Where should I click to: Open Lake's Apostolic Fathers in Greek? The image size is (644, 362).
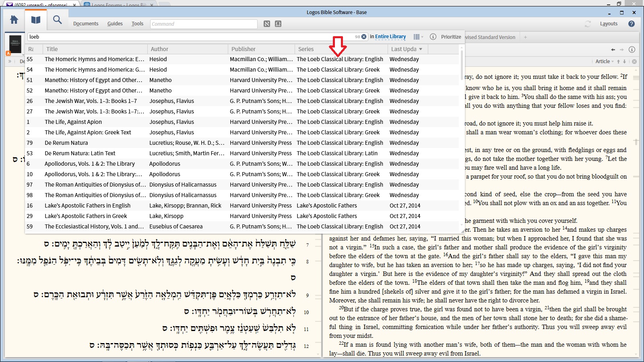coord(242,216)
